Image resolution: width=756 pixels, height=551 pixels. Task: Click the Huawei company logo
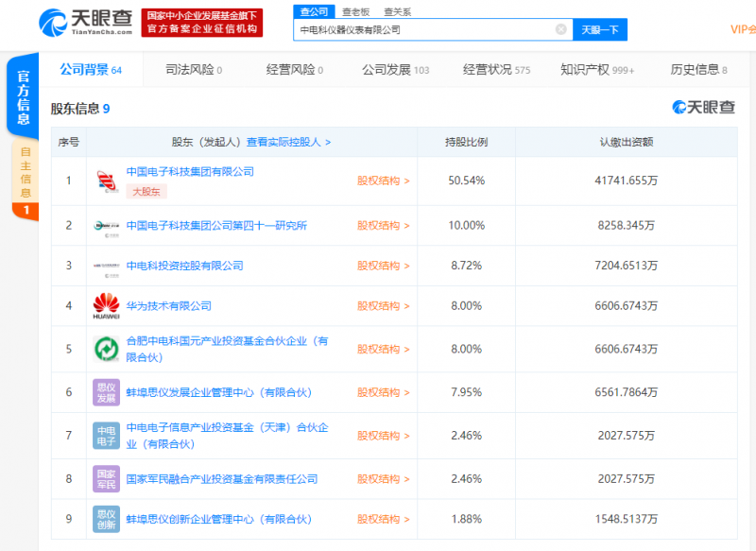click(106, 306)
